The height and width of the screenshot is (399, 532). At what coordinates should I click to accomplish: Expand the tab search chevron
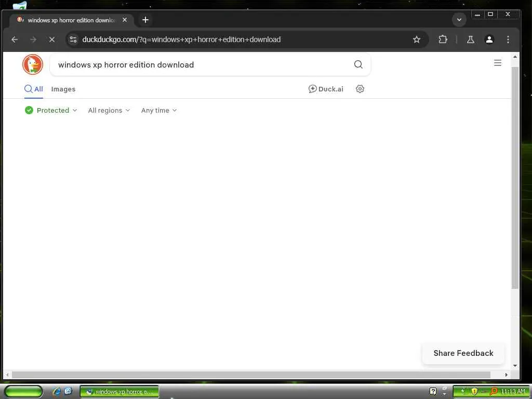click(459, 20)
